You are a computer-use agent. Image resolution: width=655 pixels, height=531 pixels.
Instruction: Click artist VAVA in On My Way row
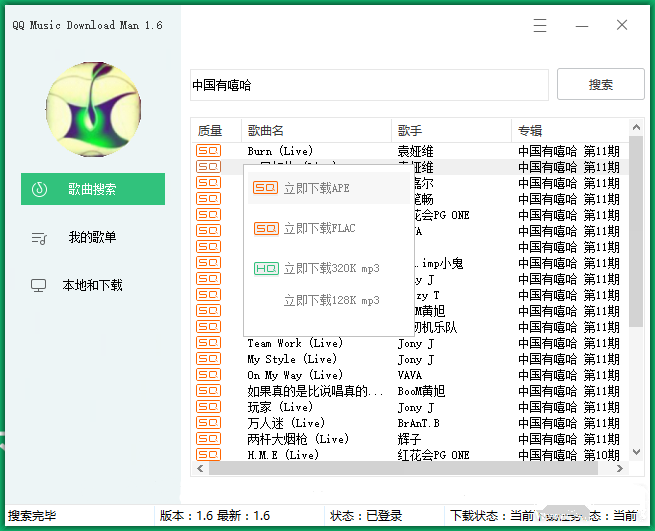click(x=410, y=375)
